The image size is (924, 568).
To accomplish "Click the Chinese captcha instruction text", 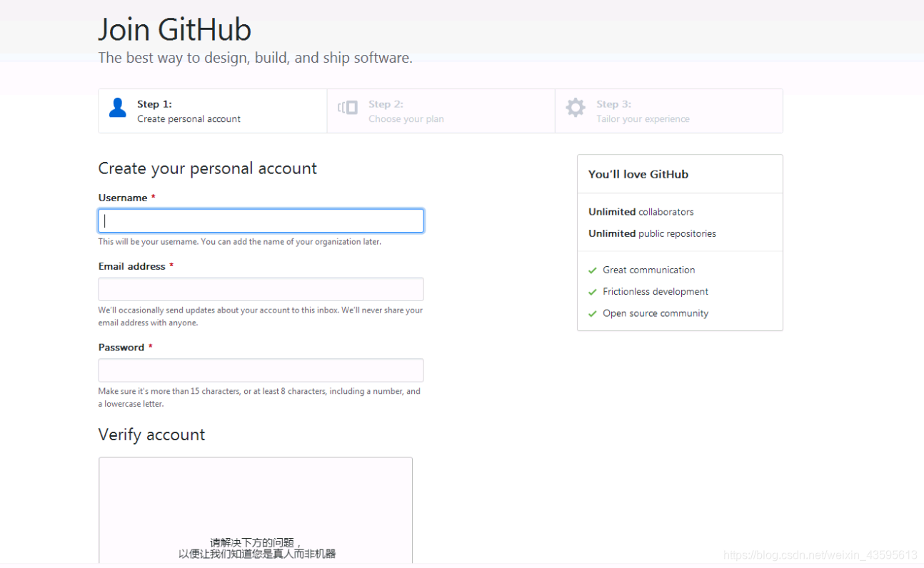I will [x=257, y=548].
